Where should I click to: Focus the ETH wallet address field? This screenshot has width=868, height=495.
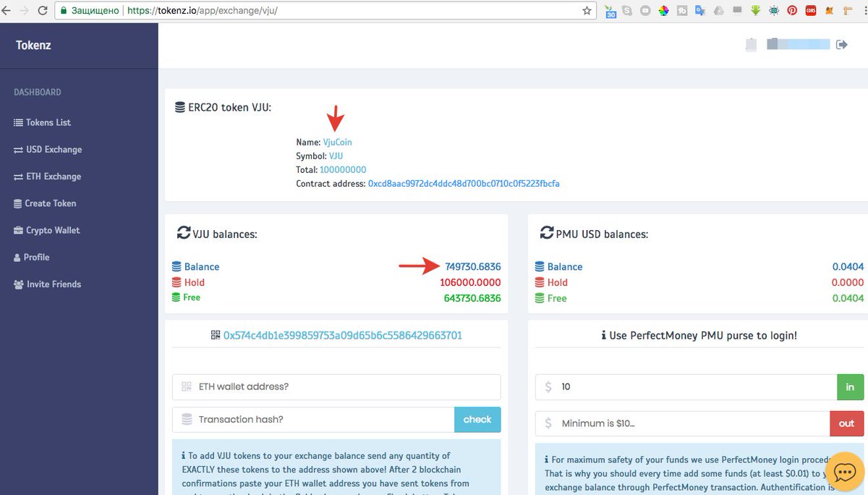336,386
